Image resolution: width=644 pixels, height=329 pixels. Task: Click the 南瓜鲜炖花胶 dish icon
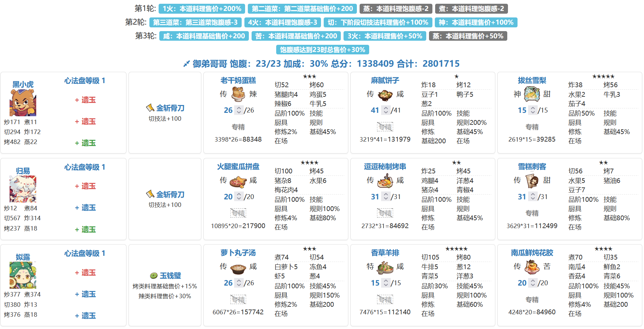click(532, 267)
